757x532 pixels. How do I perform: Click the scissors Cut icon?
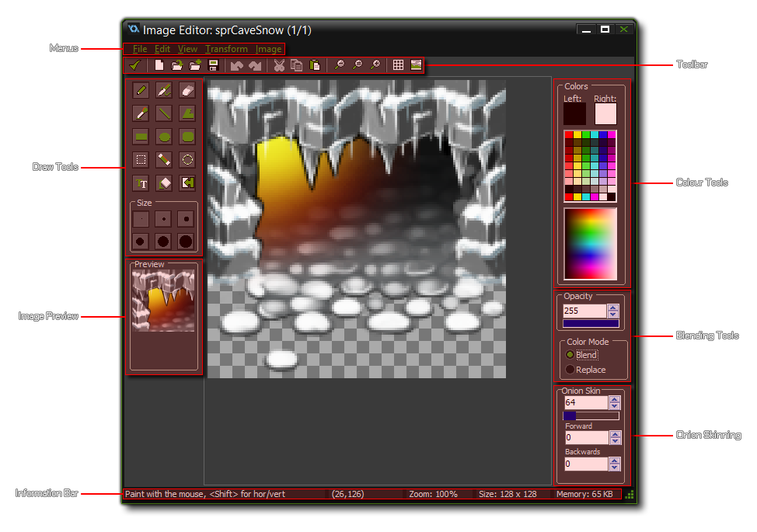279,65
